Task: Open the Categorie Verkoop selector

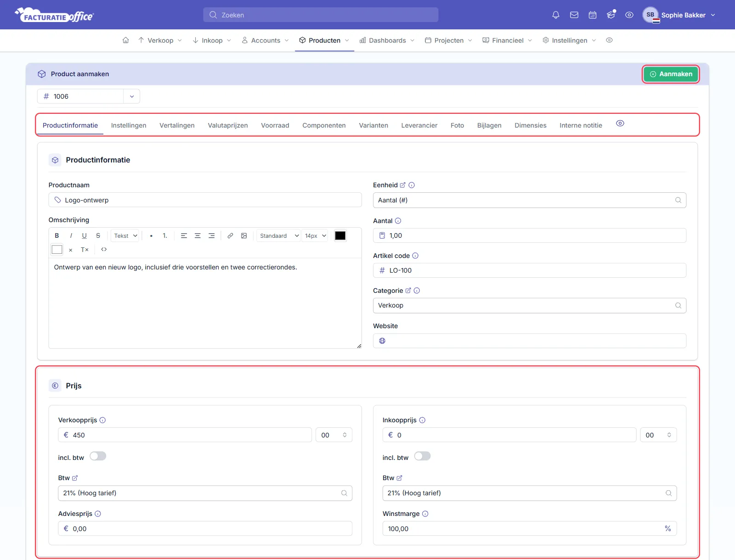Action: 530,306
